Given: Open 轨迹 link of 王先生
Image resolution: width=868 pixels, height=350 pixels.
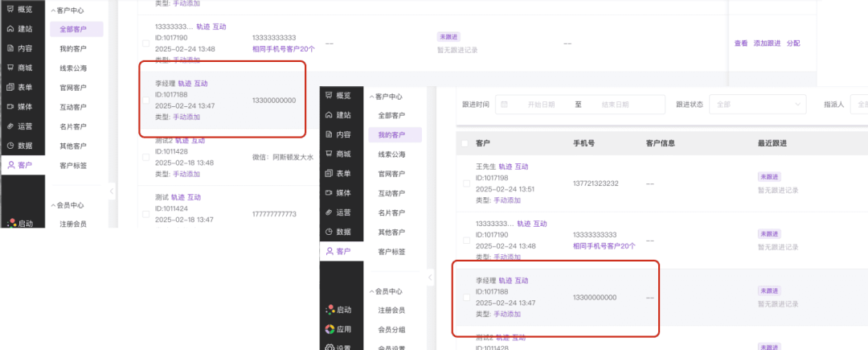Looking at the screenshot, I should point(506,166).
